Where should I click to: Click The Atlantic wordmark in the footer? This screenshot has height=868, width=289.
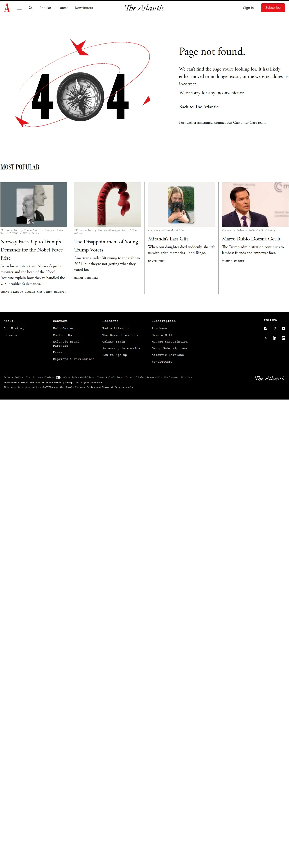click(x=270, y=378)
